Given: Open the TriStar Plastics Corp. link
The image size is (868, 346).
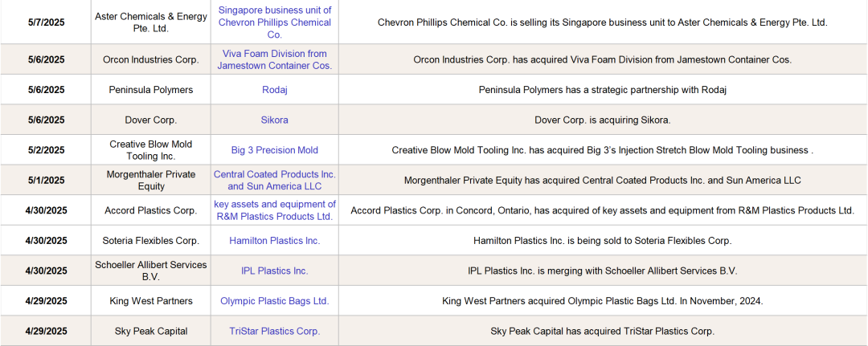Looking at the screenshot, I should [274, 332].
